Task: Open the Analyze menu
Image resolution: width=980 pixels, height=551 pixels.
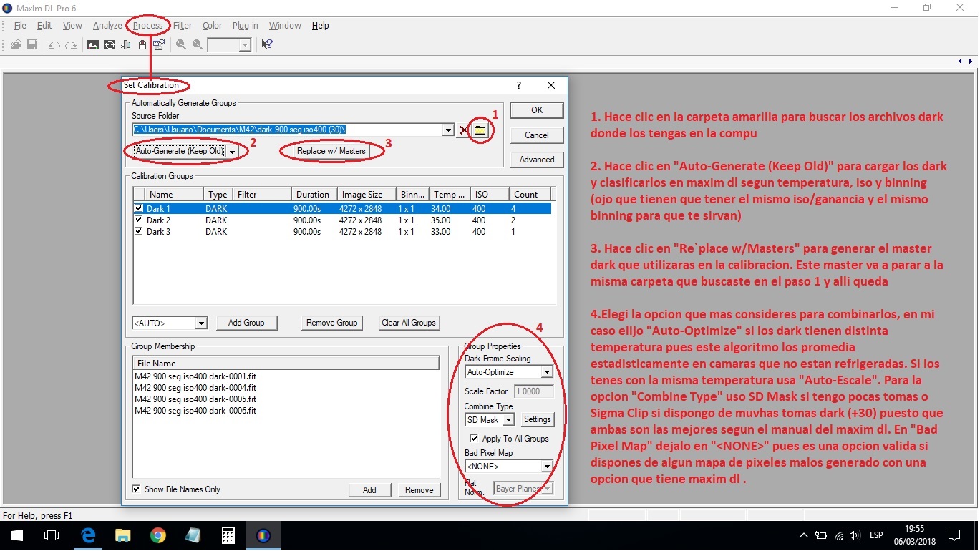Action: coord(107,26)
